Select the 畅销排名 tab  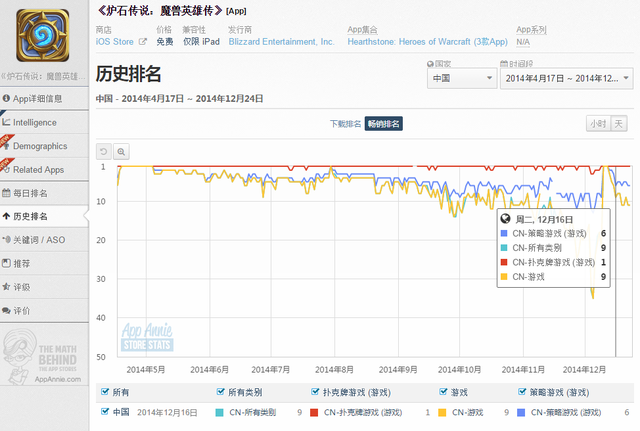[x=383, y=124]
